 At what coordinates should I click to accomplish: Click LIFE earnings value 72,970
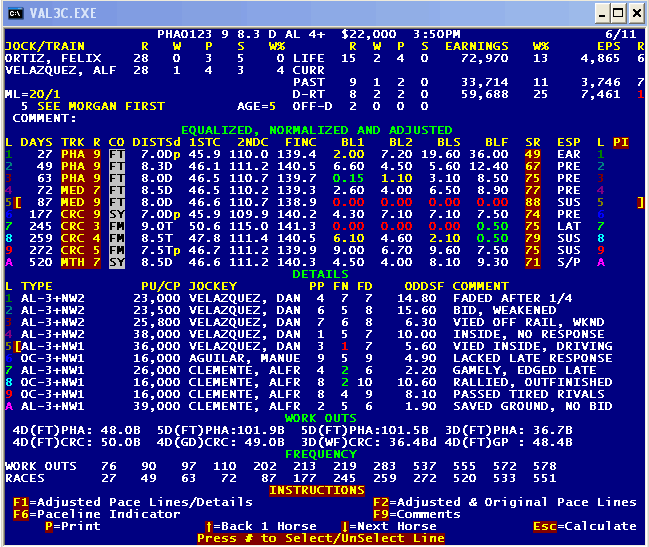pyautogui.click(x=485, y=58)
